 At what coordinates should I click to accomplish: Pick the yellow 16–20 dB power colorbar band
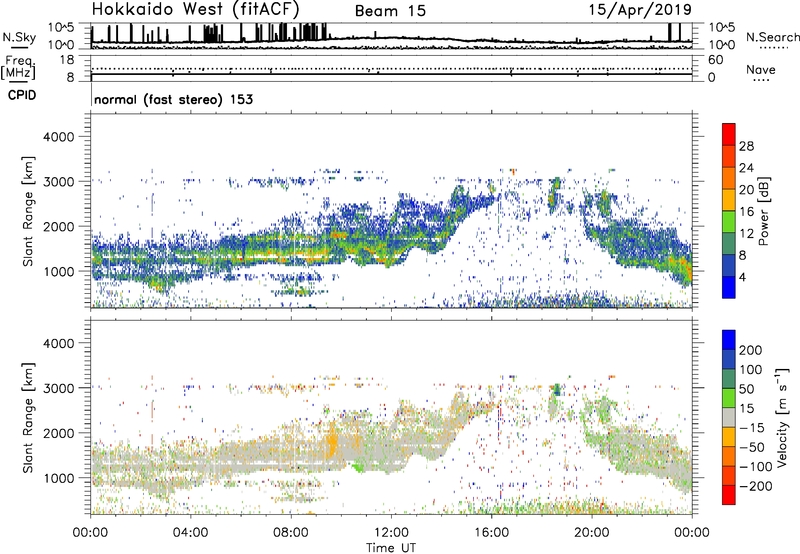[729, 200]
